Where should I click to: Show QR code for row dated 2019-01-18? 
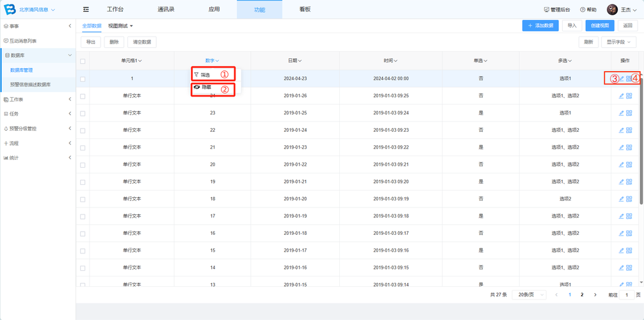629,234
